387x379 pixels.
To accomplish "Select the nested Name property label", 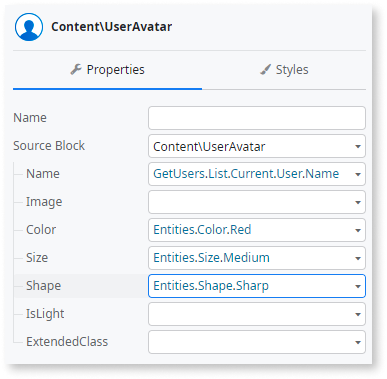I will (x=43, y=174).
